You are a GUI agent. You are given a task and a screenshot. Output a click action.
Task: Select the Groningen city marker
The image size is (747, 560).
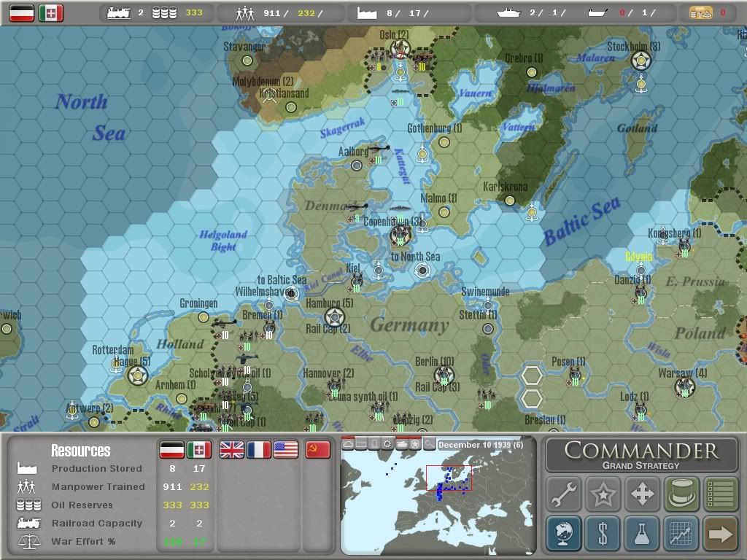tap(204, 316)
